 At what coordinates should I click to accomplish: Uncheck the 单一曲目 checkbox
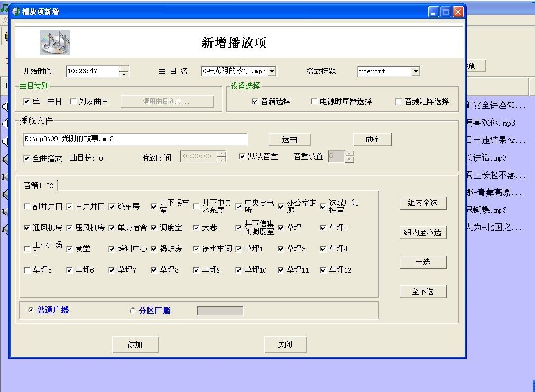(x=26, y=100)
